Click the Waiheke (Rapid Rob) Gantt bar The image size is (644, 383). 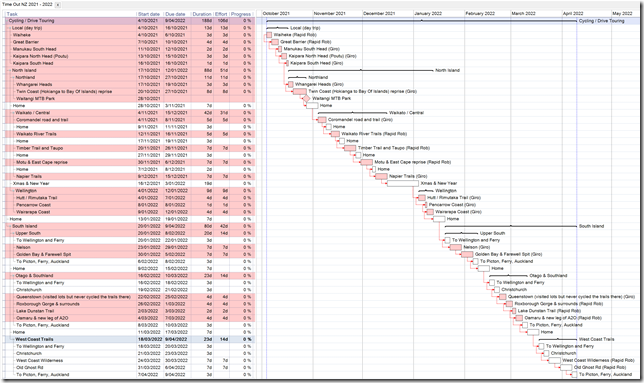(x=269, y=35)
